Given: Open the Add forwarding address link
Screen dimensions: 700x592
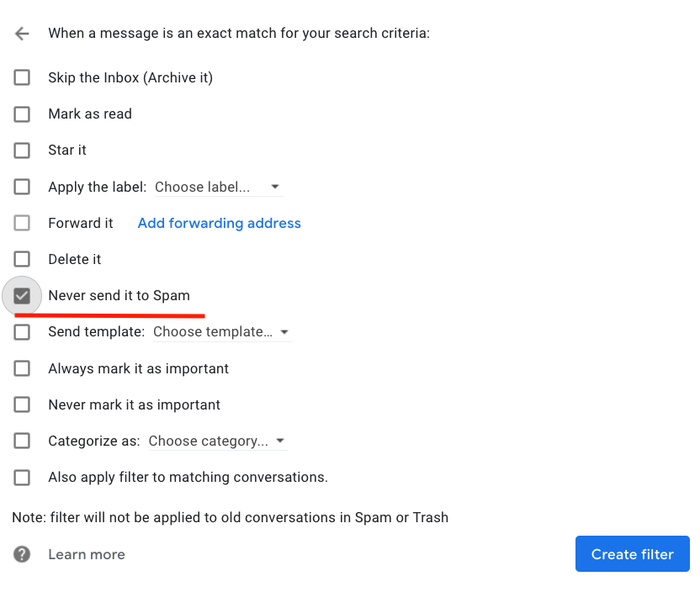Looking at the screenshot, I should pyautogui.click(x=220, y=223).
